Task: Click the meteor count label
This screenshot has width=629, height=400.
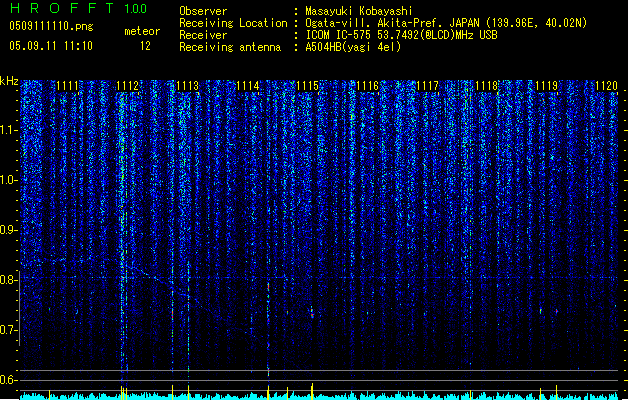Action: click(142, 31)
